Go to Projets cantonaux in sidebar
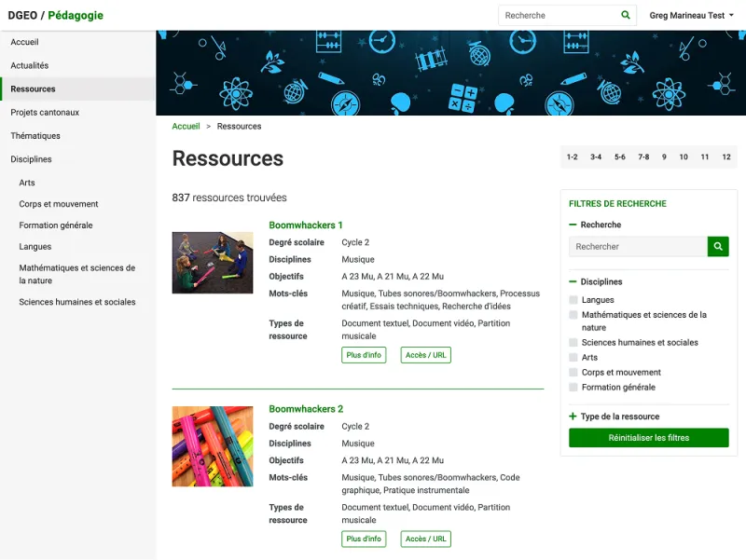746x560 pixels. coord(45,112)
